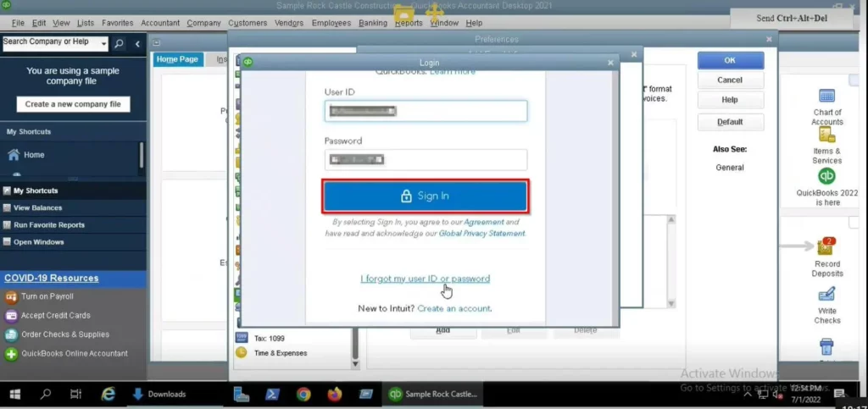This screenshot has height=409, width=868.
Task: Click I forgot my user ID or password
Action: (x=426, y=279)
